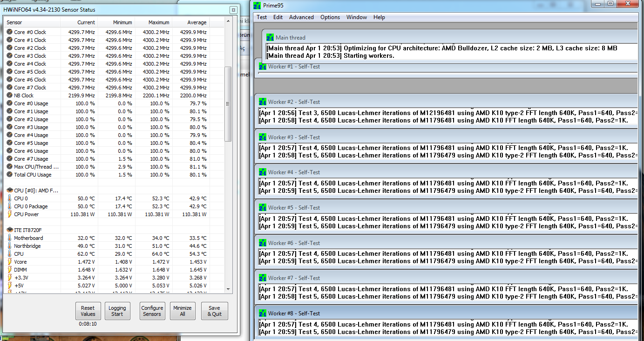Click the HWiNFO sensor list scrollbar thumb
This screenshot has height=341, width=644.
(228, 103)
